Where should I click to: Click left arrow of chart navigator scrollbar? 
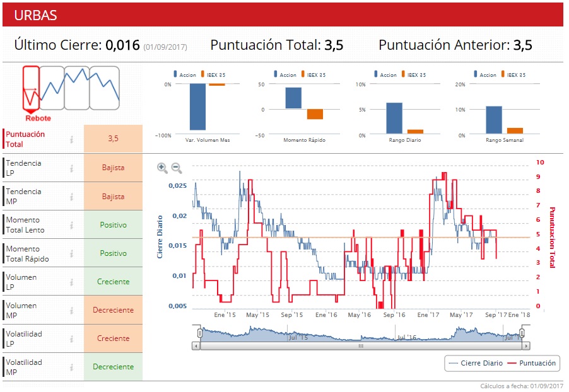pos(196,346)
